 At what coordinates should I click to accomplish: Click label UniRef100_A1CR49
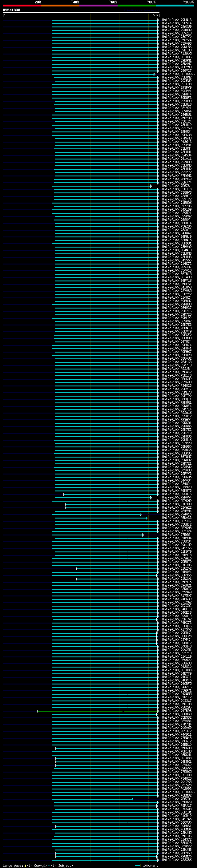coord(177,816)
